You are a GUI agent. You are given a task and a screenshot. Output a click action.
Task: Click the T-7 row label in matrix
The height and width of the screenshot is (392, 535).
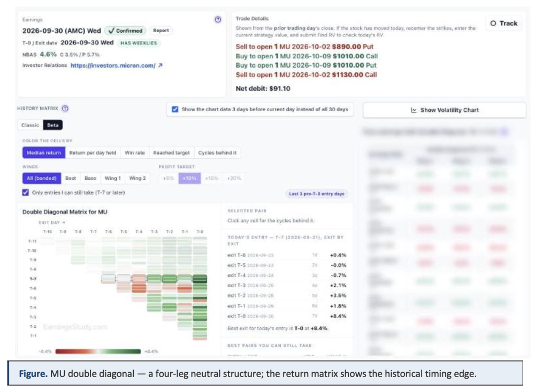tap(33, 279)
